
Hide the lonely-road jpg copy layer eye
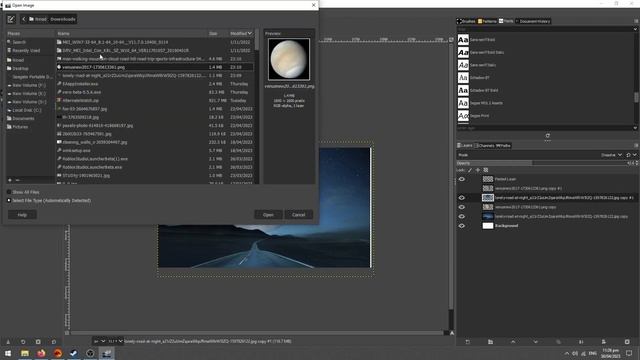462,216
